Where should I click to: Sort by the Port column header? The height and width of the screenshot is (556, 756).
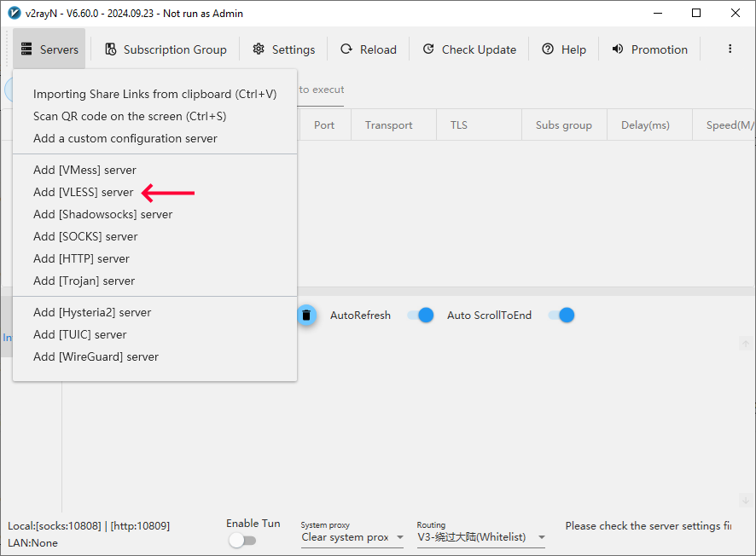click(324, 125)
